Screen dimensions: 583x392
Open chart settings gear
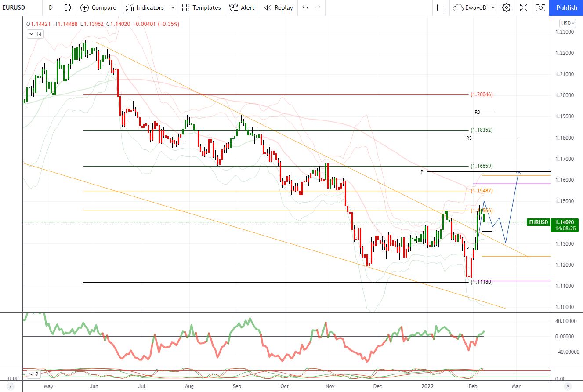click(507, 7)
